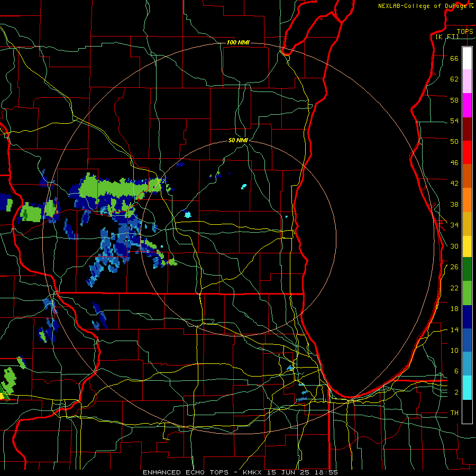This screenshot has height=476, width=476.
Task: Choose the yellow legend swatch
Action: click(467, 246)
